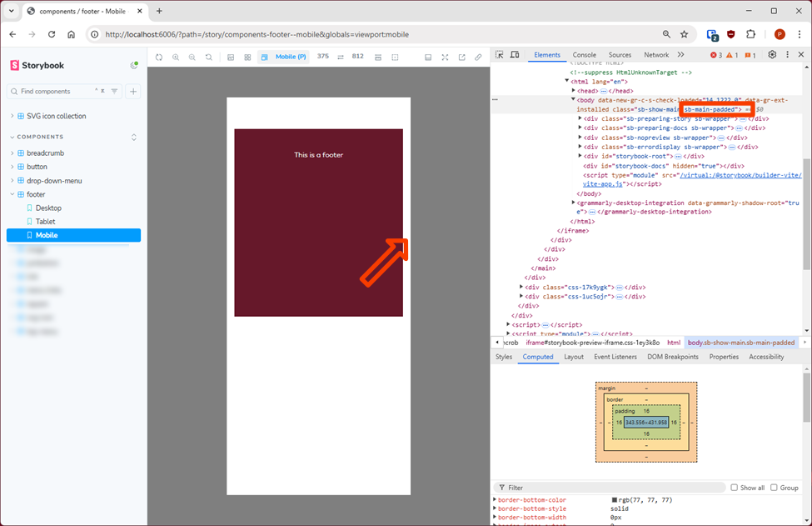Viewport: 812px width, 526px height.
Task: Expand the head element node
Action: coord(573,91)
